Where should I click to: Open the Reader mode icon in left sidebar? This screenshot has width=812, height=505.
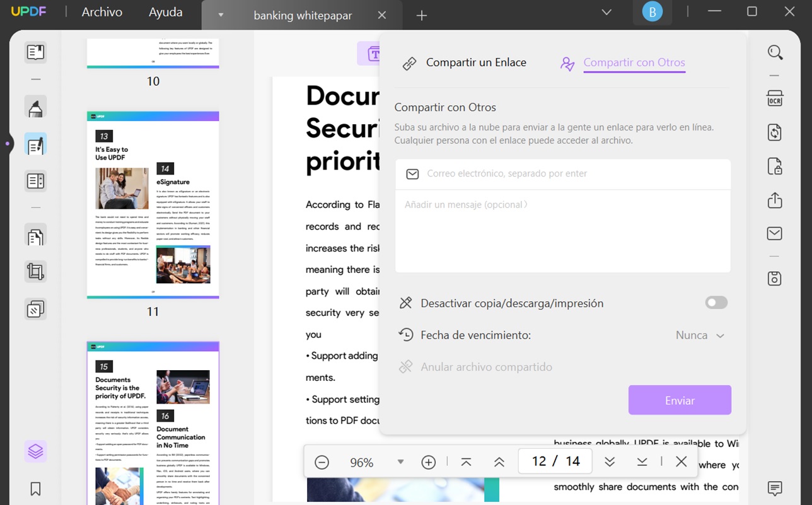pyautogui.click(x=35, y=52)
